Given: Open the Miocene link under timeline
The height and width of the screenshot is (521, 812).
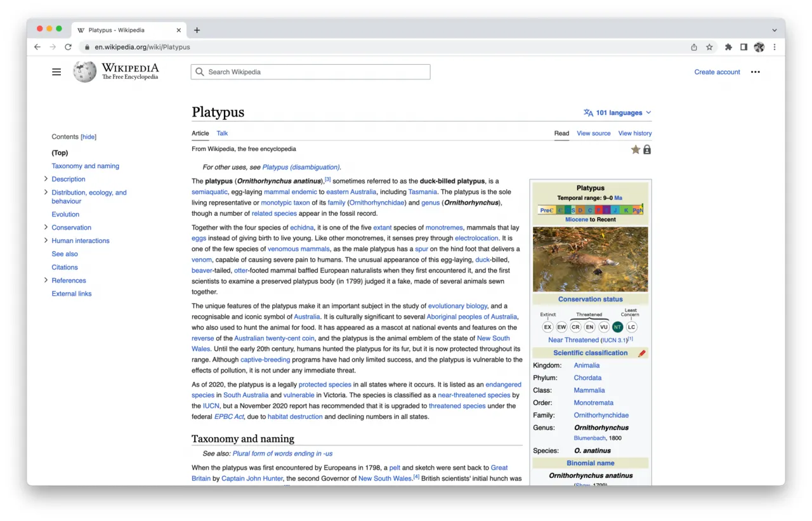Looking at the screenshot, I should tap(577, 220).
